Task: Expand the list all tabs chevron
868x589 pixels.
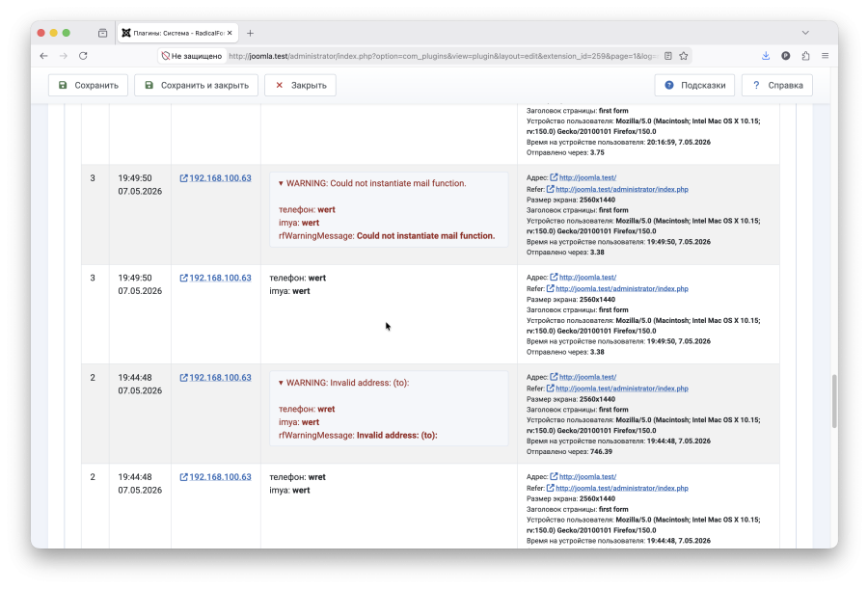Action: [805, 33]
